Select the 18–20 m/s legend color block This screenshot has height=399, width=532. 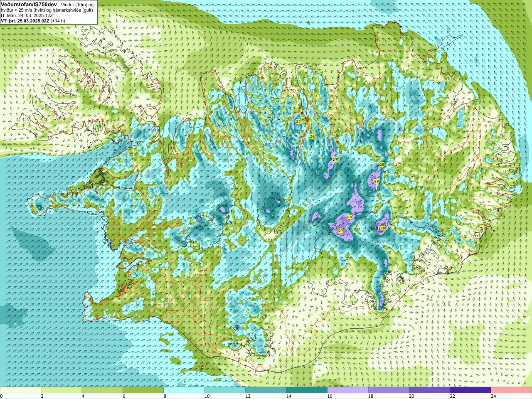click(389, 390)
